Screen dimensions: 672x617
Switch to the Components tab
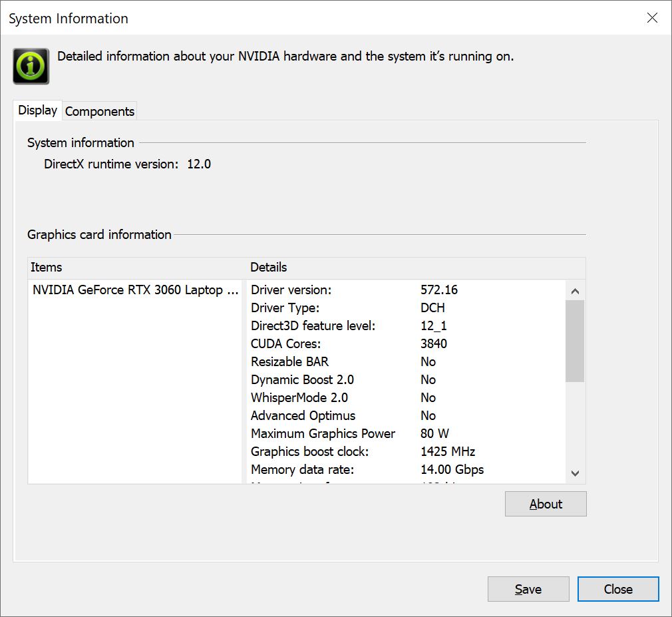pyautogui.click(x=100, y=111)
